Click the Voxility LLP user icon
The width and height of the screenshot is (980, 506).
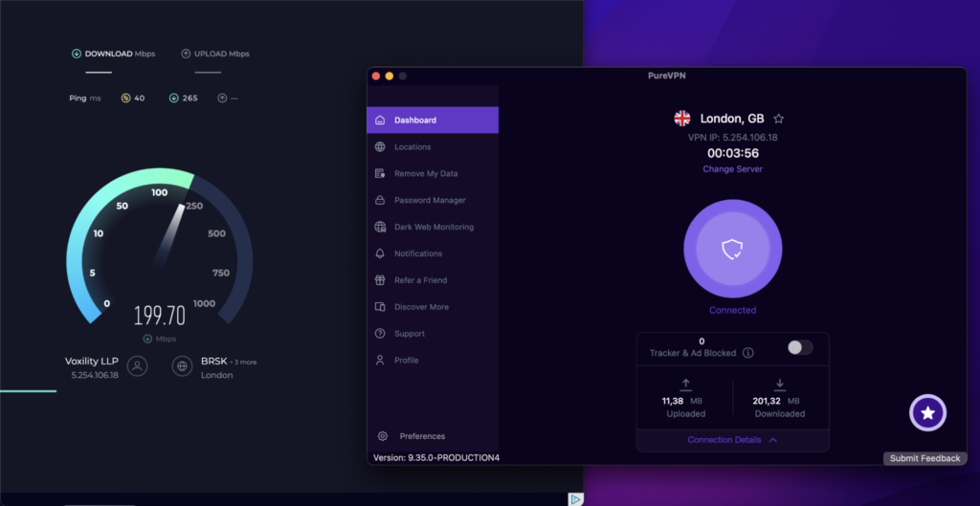[x=138, y=366]
